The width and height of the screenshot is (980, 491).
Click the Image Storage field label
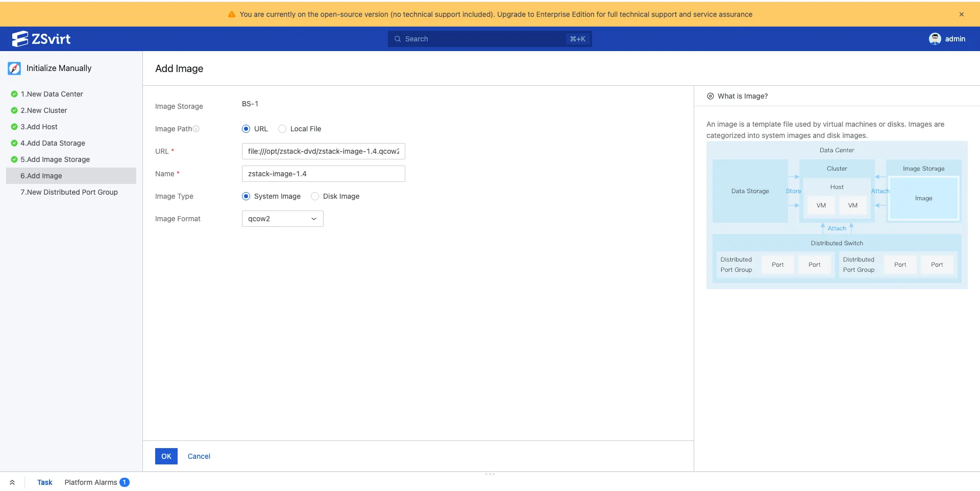click(x=179, y=106)
